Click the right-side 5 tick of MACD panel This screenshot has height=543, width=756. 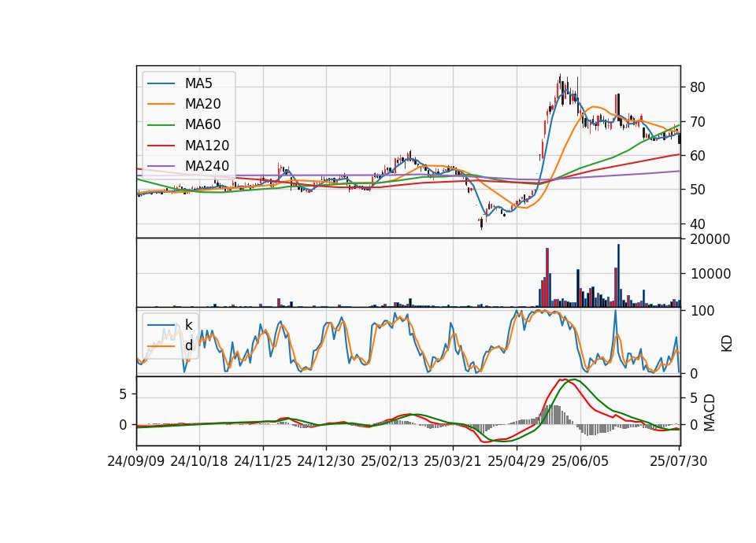point(694,398)
